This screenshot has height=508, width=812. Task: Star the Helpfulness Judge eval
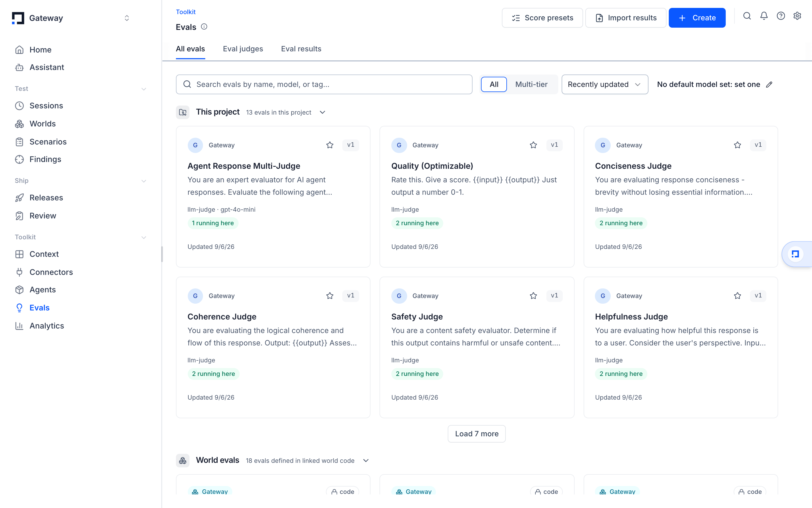[738, 296]
